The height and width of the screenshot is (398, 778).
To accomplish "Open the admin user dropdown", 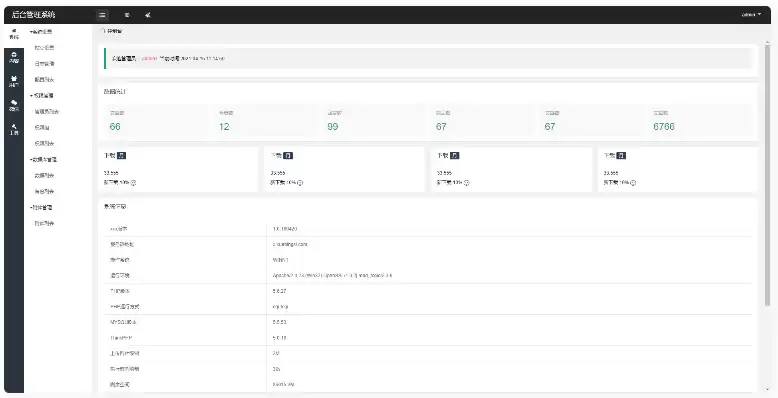I will [x=751, y=15].
